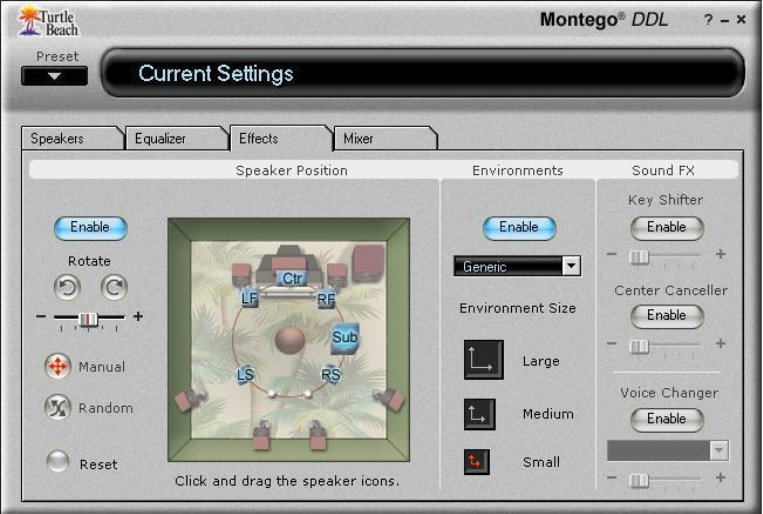Select the Ctr center speaker icon

click(292, 278)
